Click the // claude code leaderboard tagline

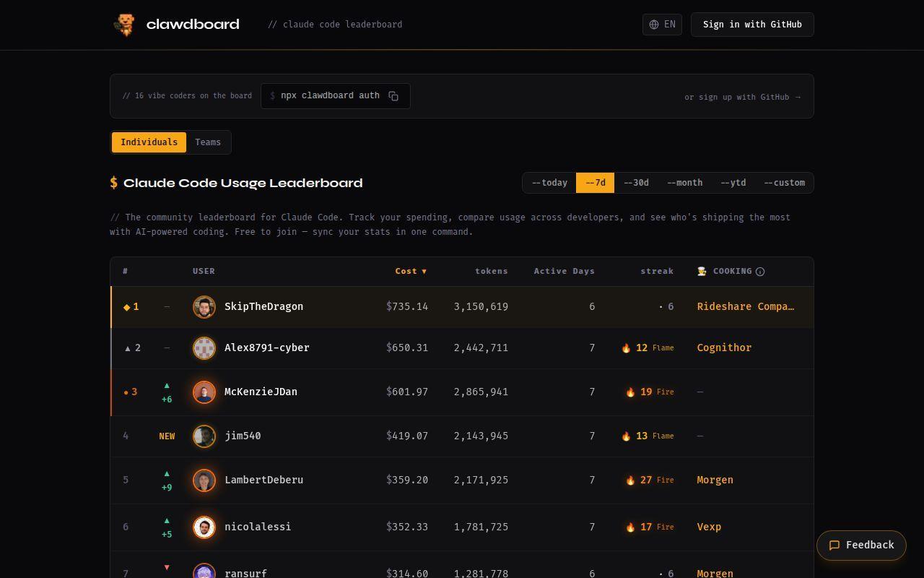(x=335, y=25)
